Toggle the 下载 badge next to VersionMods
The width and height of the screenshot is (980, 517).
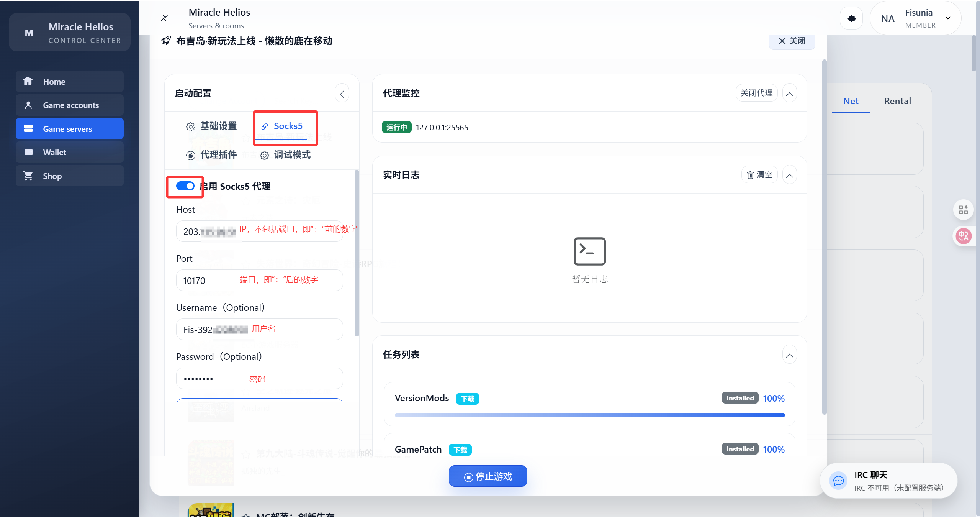pos(467,398)
